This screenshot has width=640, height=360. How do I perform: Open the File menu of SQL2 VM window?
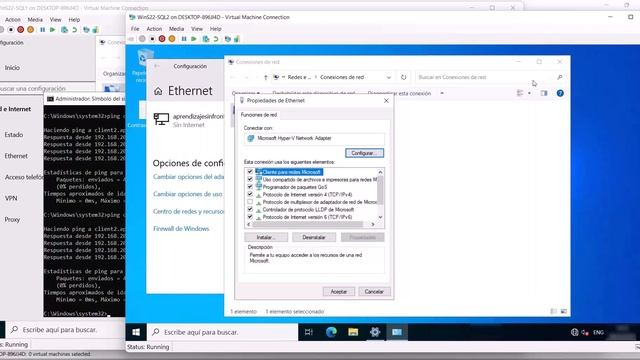click(135, 29)
